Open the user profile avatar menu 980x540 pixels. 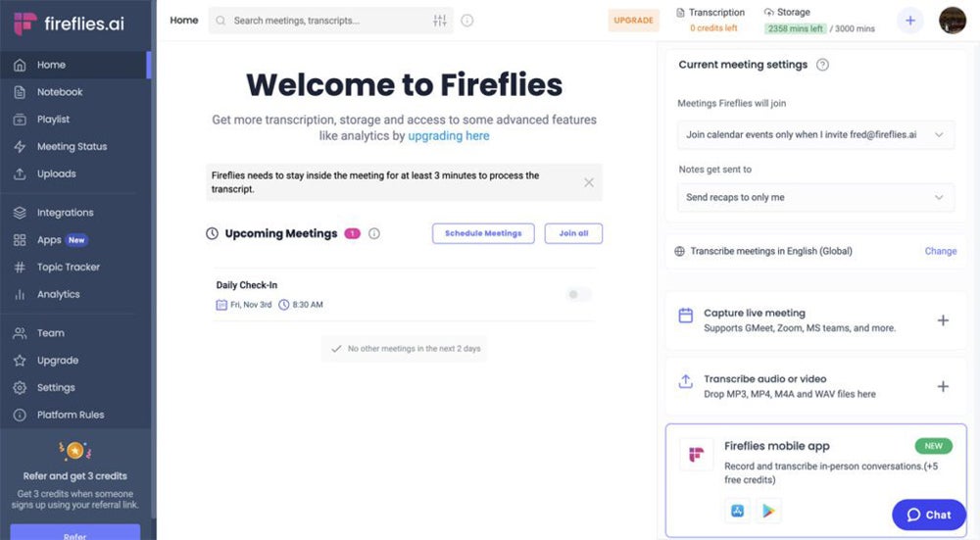[x=952, y=21]
